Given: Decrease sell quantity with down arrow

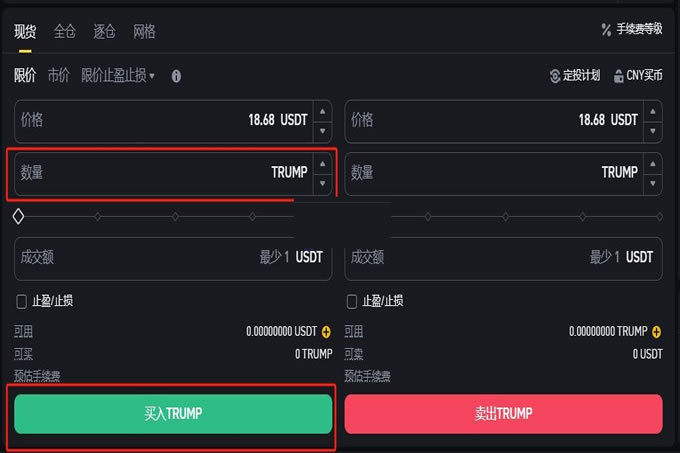Looking at the screenshot, I should [652, 184].
